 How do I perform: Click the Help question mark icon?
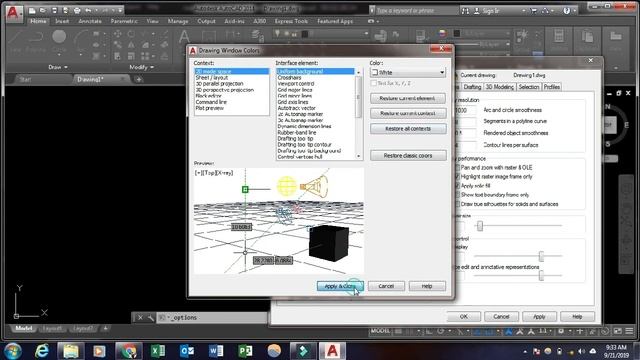click(x=567, y=11)
